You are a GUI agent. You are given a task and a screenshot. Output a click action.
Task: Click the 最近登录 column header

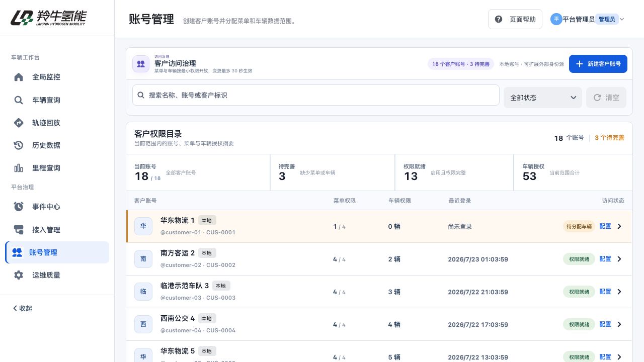460,201
